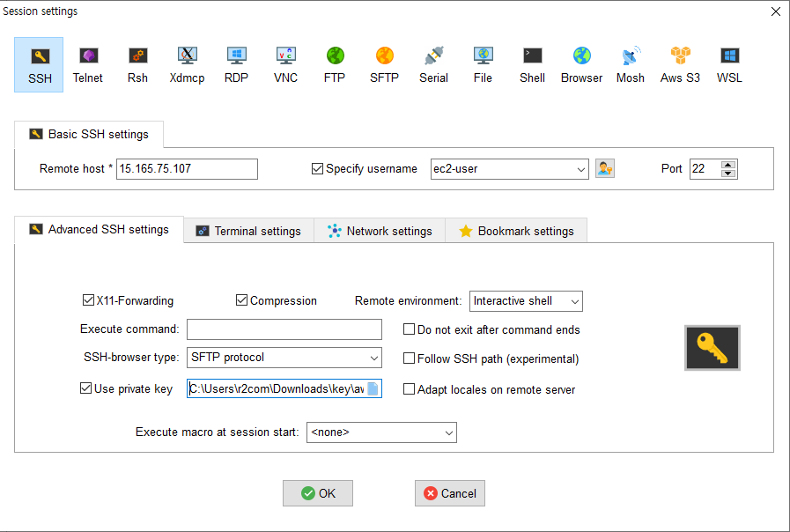This screenshot has height=532, width=790.
Task: Switch to the Bookmark settings tab
Action: (516, 231)
